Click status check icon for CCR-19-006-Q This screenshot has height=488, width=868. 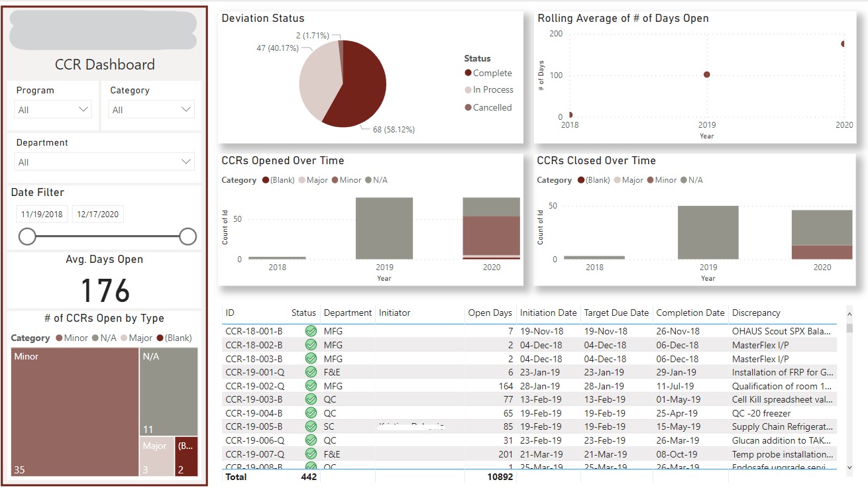pyautogui.click(x=311, y=440)
